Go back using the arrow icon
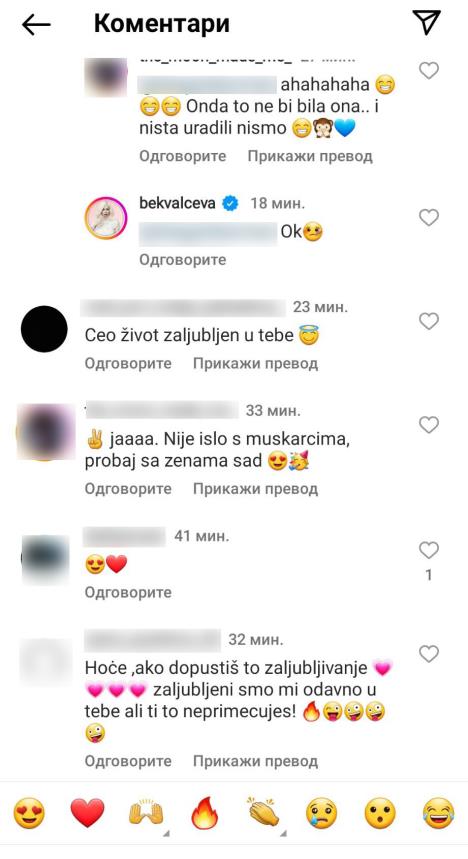The width and height of the screenshot is (468, 859). click(36, 24)
